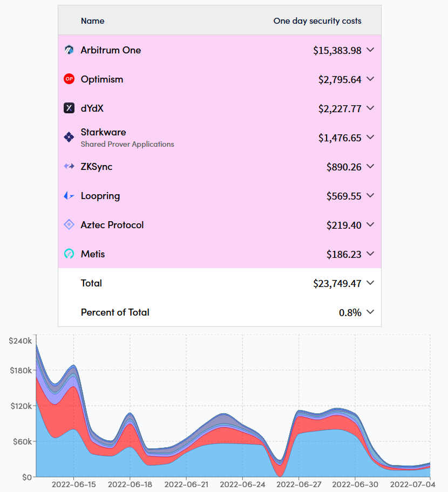Image resolution: width=448 pixels, height=492 pixels.
Task: Click the $0 y-axis label
Action: pyautogui.click(x=27, y=477)
